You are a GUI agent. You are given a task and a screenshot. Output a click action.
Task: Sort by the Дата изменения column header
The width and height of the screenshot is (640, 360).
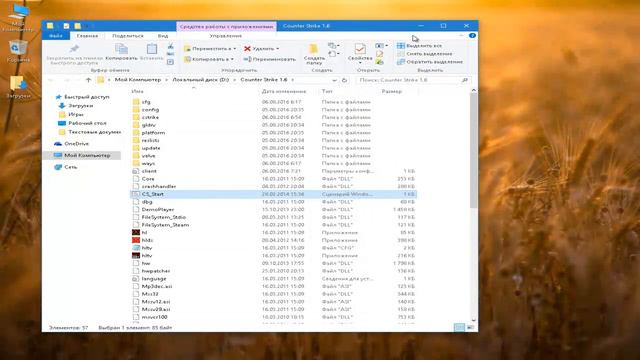pyautogui.click(x=284, y=91)
